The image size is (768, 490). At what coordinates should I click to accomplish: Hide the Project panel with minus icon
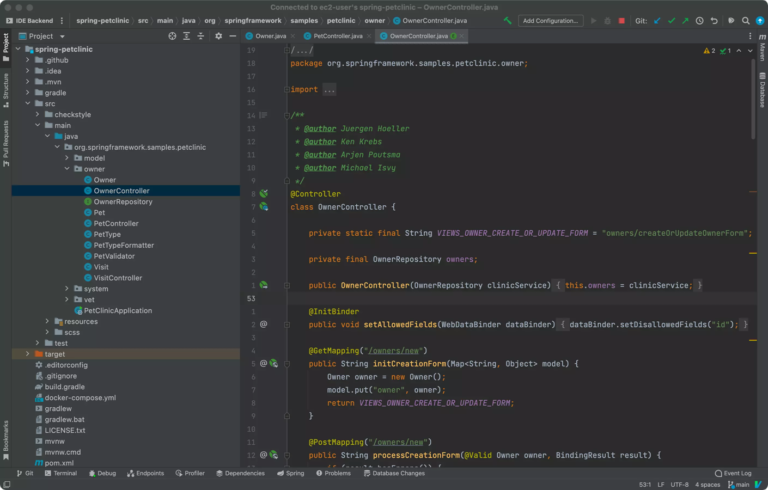233,36
